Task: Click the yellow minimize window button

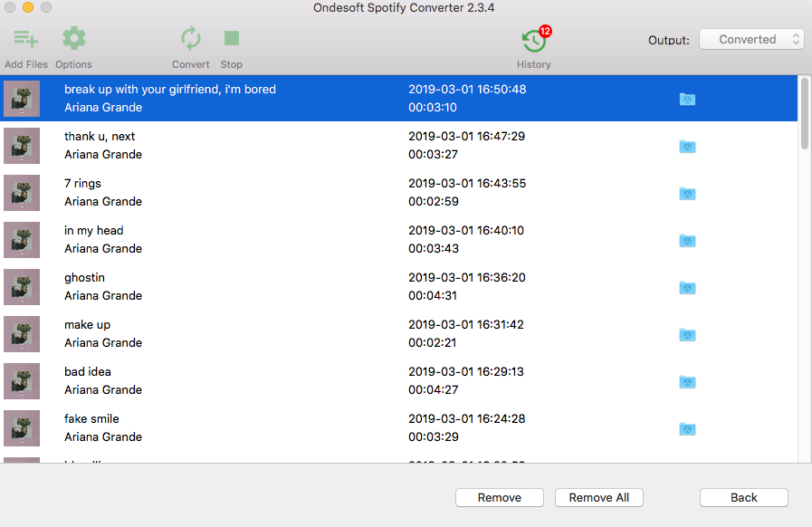Action: (x=28, y=7)
